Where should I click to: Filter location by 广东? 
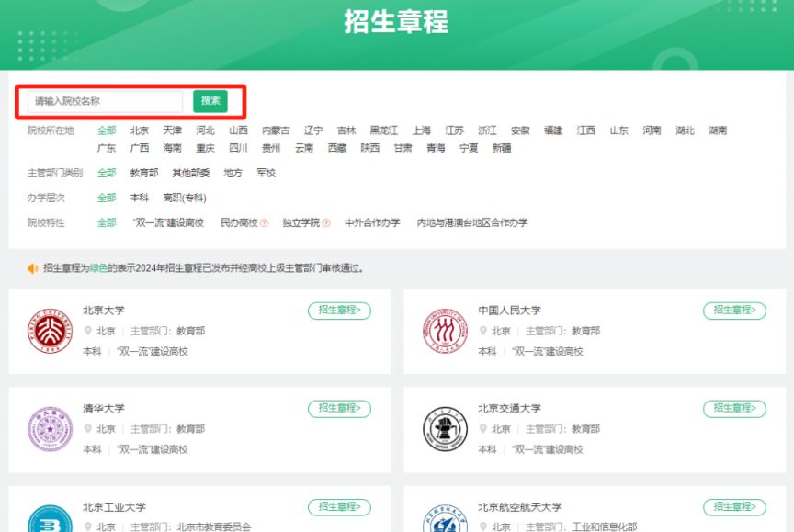pos(107,148)
